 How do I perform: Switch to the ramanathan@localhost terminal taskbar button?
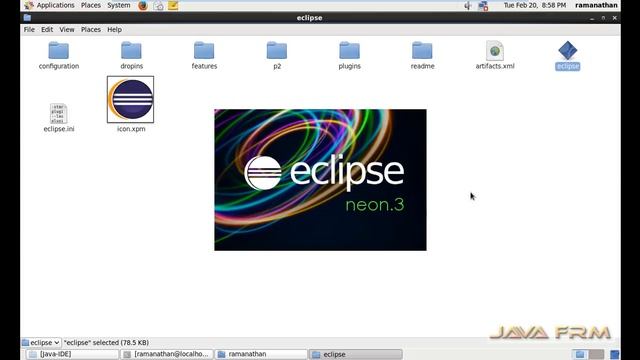[167, 354]
